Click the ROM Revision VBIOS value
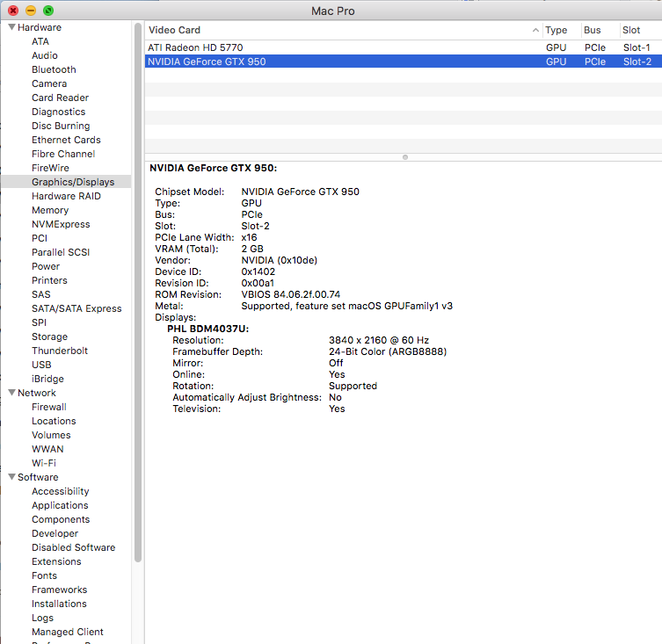The image size is (662, 644). [x=290, y=294]
